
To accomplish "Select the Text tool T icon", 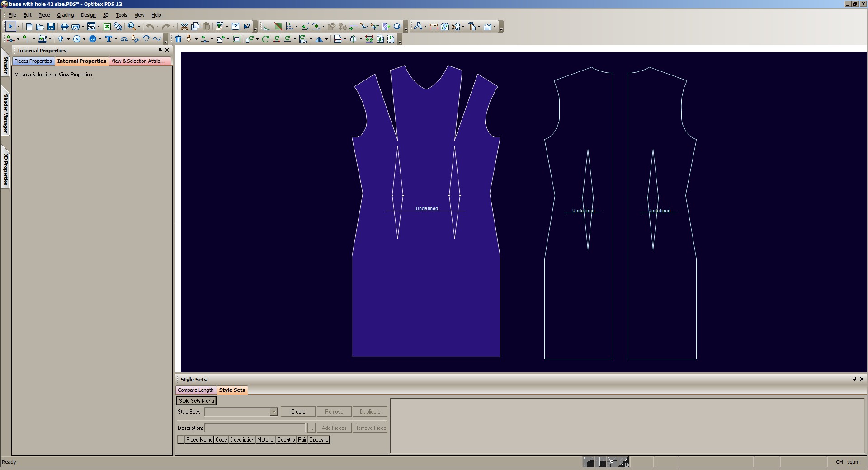I will tap(108, 39).
